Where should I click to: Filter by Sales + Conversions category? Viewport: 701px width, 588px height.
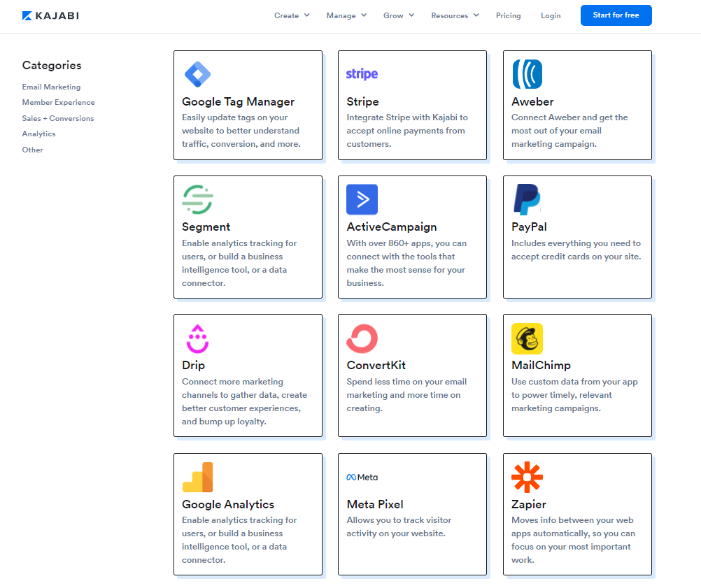click(58, 118)
